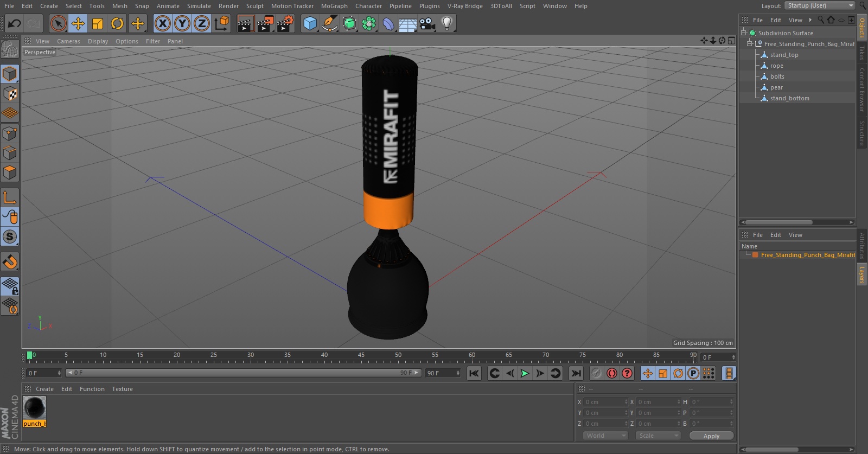
Task: Collapse the Free_Standing_Punch_Bag null object
Action: click(x=750, y=43)
